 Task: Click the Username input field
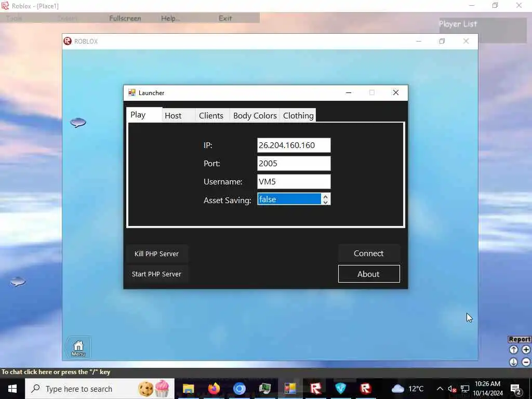click(x=294, y=182)
